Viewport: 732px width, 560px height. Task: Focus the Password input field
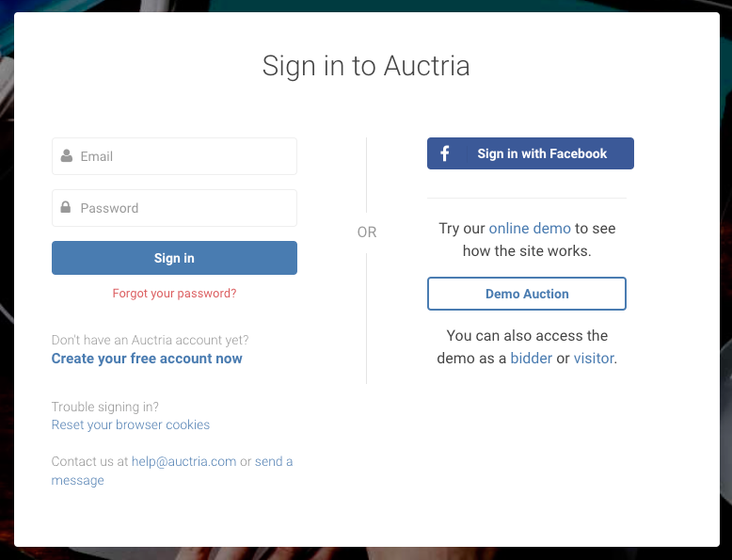174,208
